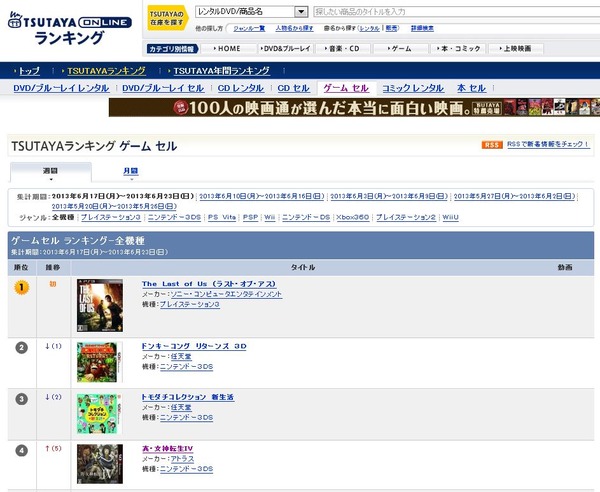Filter ranking by PS Vita genre
The height and width of the screenshot is (492, 600).
pyautogui.click(x=222, y=217)
